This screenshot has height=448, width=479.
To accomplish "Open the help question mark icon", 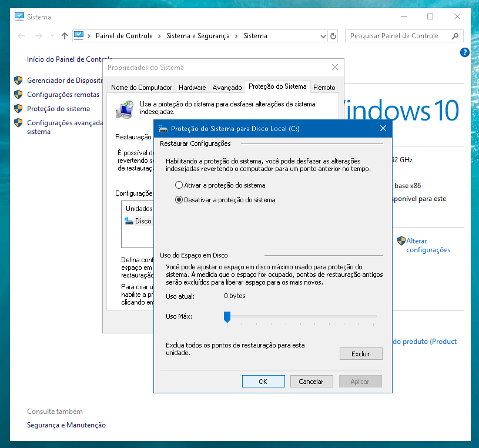I will click(x=465, y=52).
